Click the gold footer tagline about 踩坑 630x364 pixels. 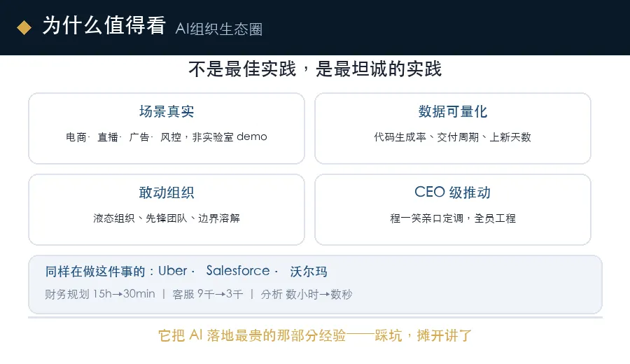click(x=315, y=335)
